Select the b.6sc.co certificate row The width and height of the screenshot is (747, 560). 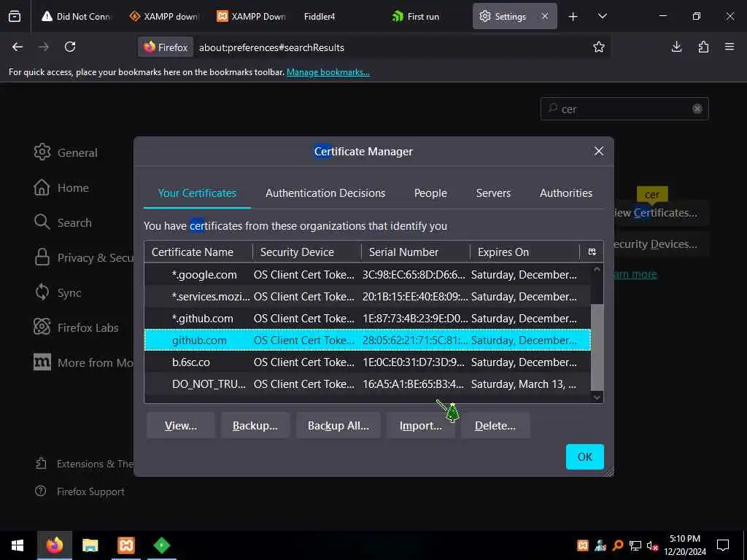pyautogui.click(x=368, y=362)
